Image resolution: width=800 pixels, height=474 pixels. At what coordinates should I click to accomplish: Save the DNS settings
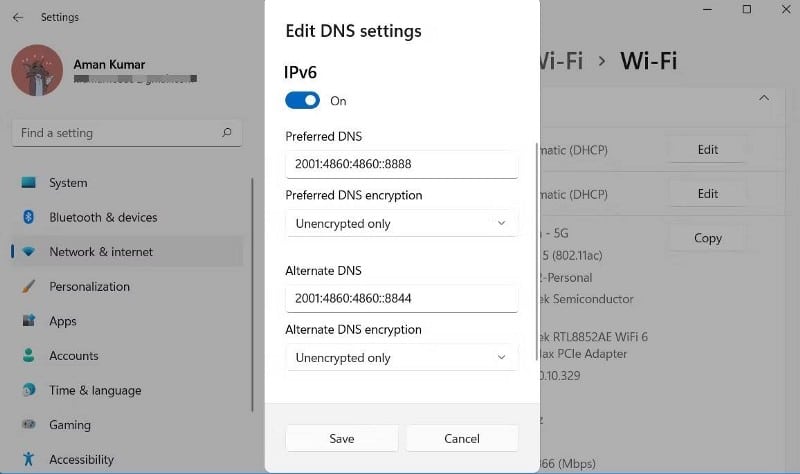pyautogui.click(x=342, y=438)
